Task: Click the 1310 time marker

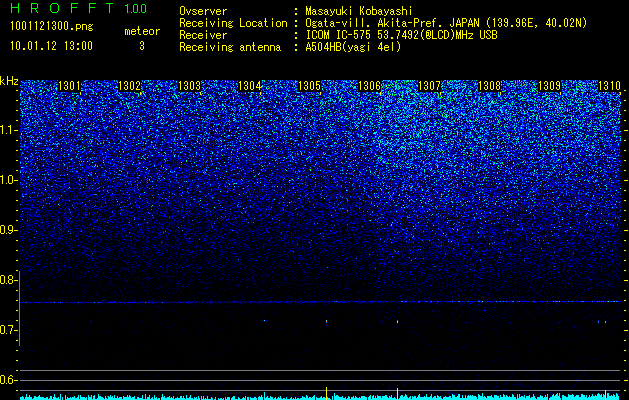Action: tap(609, 86)
